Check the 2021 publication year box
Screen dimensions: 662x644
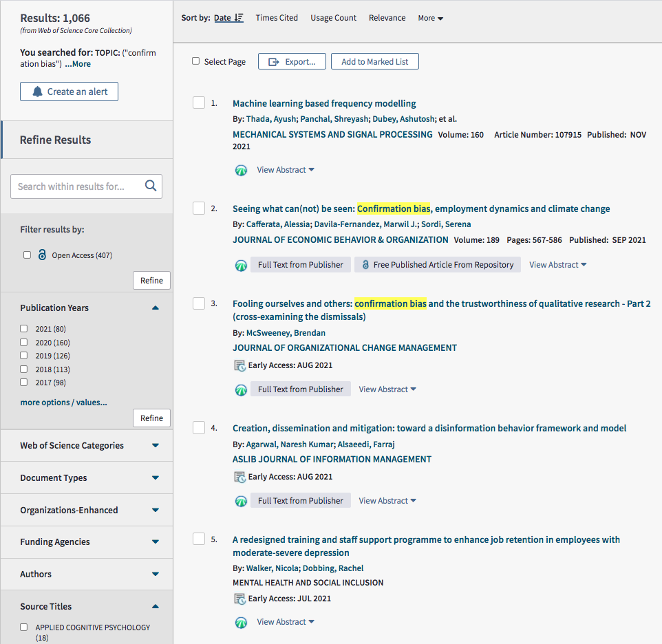(24, 329)
